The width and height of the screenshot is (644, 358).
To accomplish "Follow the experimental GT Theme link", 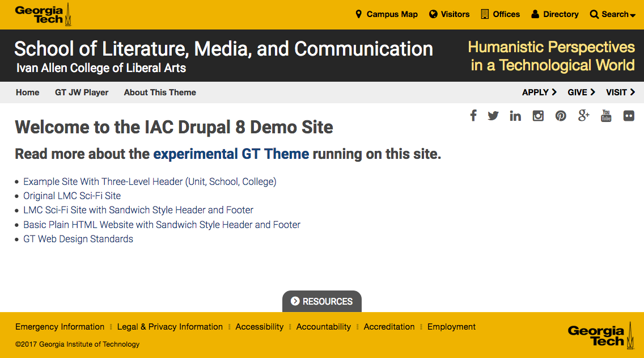I will pos(231,154).
